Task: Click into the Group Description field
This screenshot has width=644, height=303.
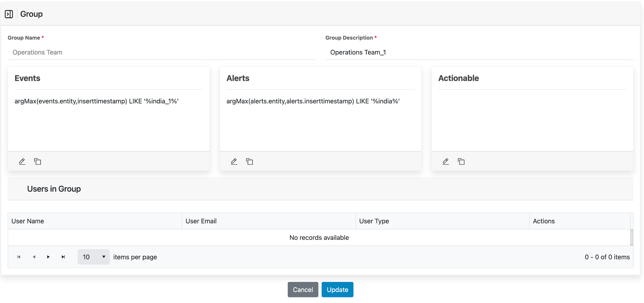Action: click(479, 52)
